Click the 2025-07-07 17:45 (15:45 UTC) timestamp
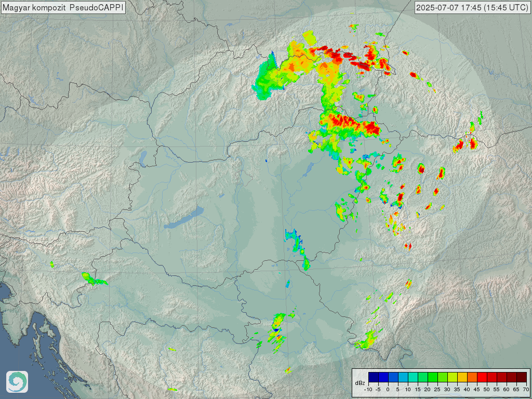 [473, 7]
